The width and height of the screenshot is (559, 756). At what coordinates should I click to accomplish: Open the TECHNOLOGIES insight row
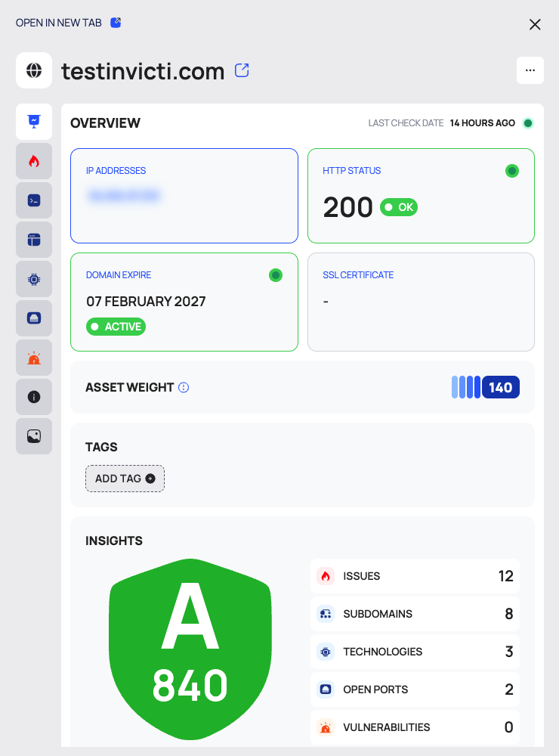tap(415, 652)
